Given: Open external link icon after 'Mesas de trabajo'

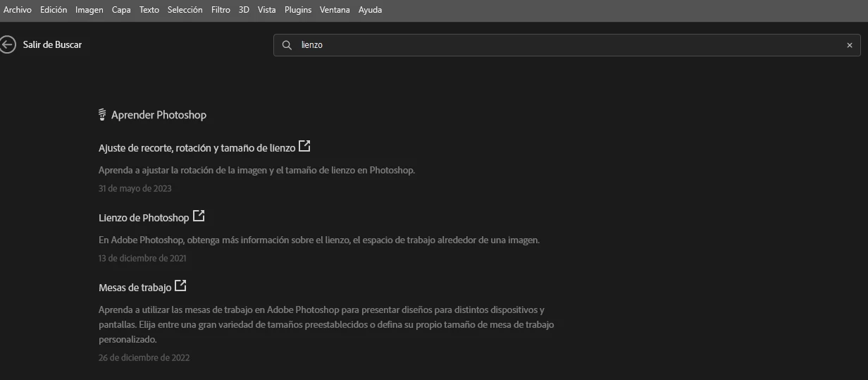Looking at the screenshot, I should 180,286.
